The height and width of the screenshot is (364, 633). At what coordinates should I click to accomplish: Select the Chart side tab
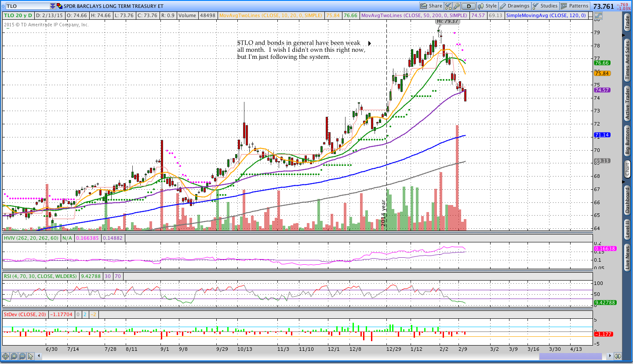[x=628, y=169]
